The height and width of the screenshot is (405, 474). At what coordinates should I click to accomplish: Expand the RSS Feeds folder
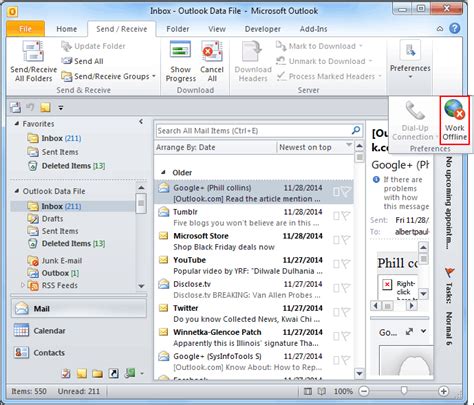pos(23,285)
